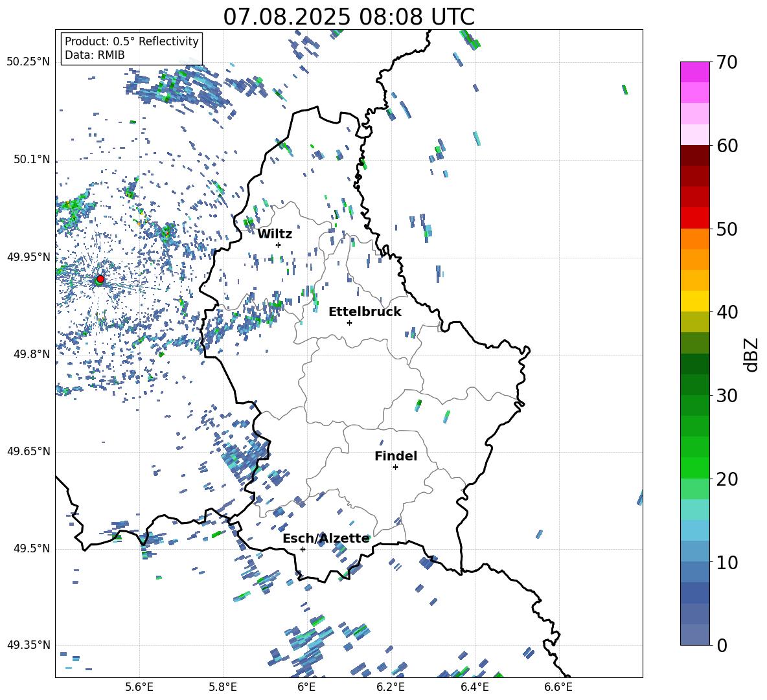Screen dimensions: 767x700
Task: Click the 6.6°E longitude label
Action: 558,687
